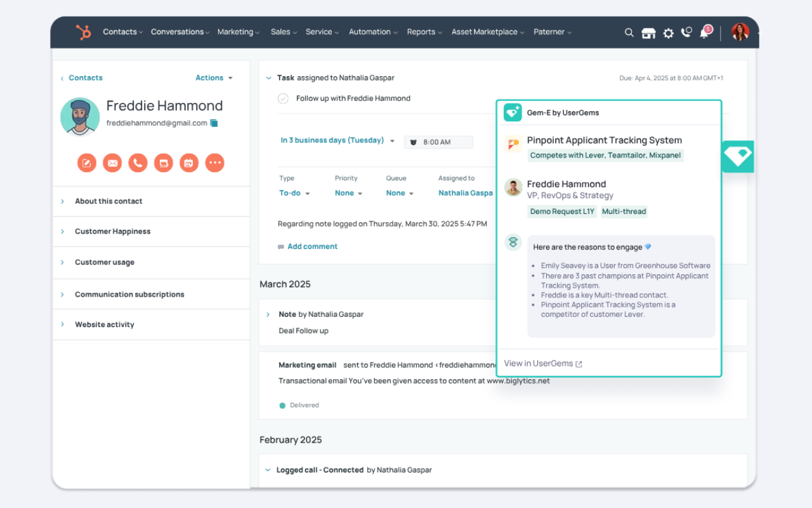Open the Automation nav menu
812x508 pixels.
(373, 32)
